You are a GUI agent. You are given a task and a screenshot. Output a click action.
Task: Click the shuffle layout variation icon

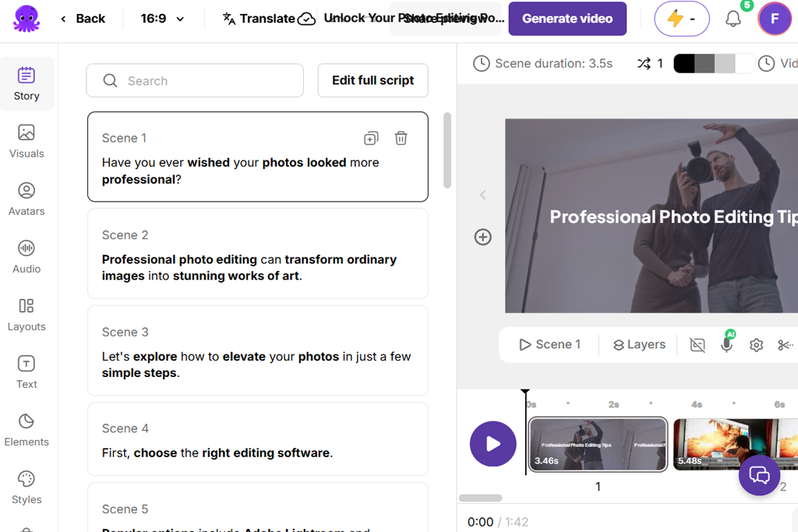tap(644, 64)
